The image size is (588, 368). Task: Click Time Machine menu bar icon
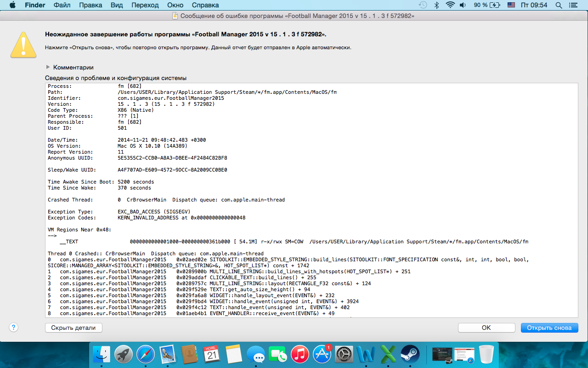pyautogui.click(x=423, y=5)
